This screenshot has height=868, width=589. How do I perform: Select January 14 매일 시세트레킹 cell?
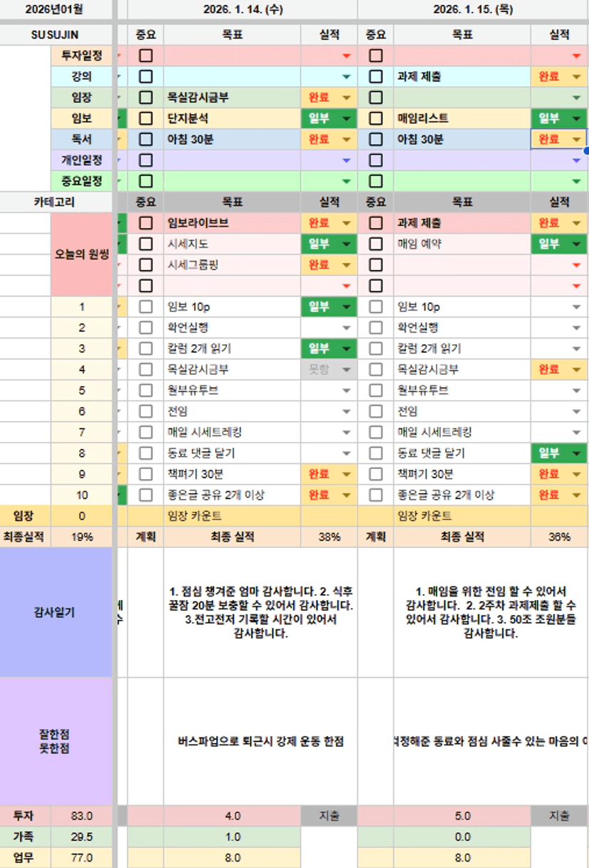232,433
